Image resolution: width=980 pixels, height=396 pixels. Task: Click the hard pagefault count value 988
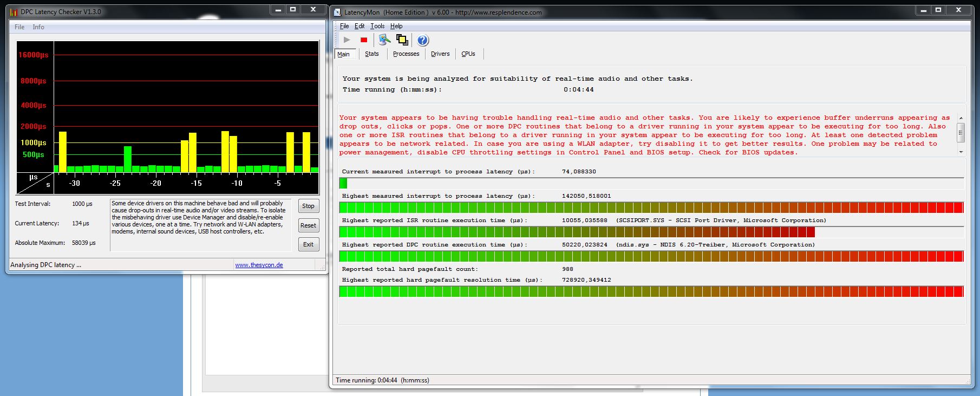click(567, 269)
